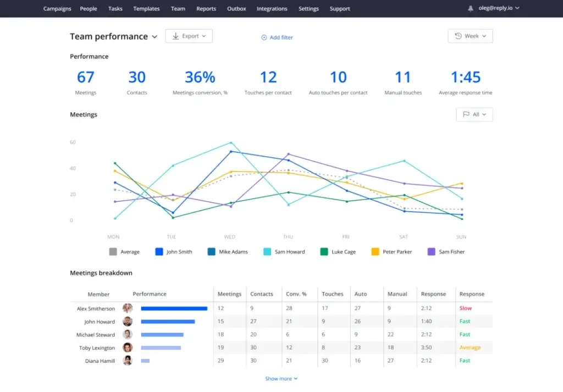
Task: Open the Integrations page from navigation
Action: coord(272,9)
